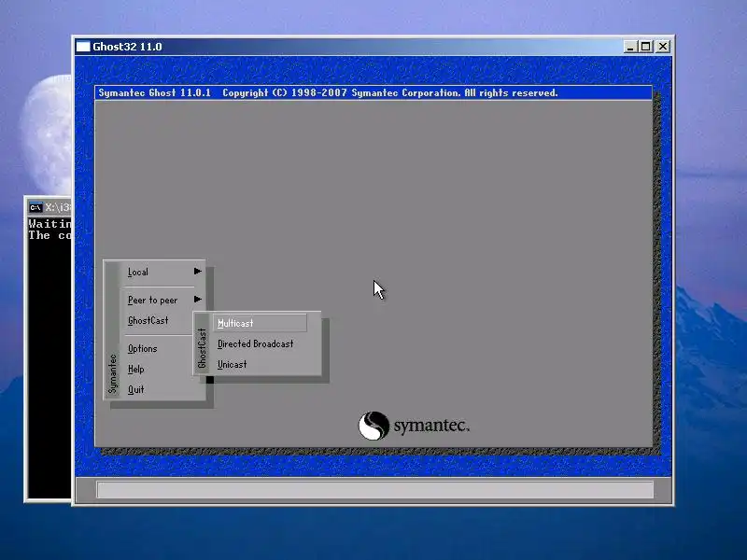The image size is (747, 560).
Task: Minimize the Ghost32 11.0 window
Action: 630,47
